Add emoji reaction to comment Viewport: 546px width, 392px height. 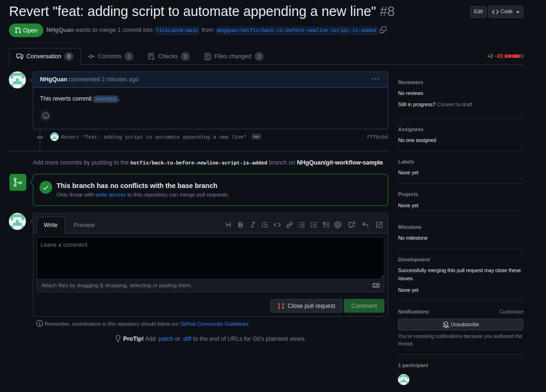[x=46, y=116]
